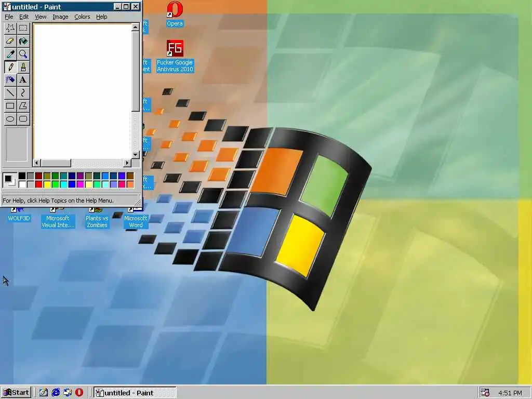Click the vertical scrollbar up arrow
This screenshot has width=532, height=399.
136,27
